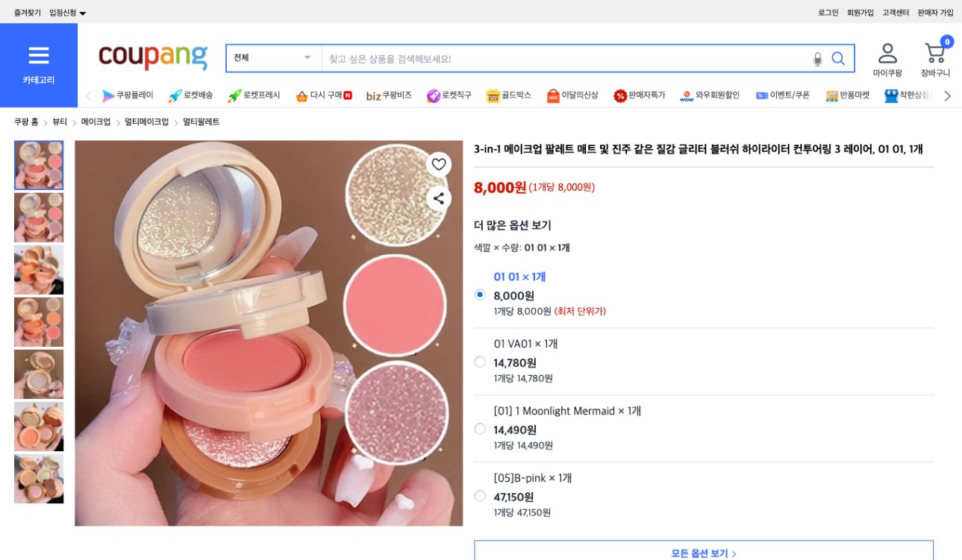Click the magnifying glass search icon
Screen dimensions: 962x560
coord(840,58)
